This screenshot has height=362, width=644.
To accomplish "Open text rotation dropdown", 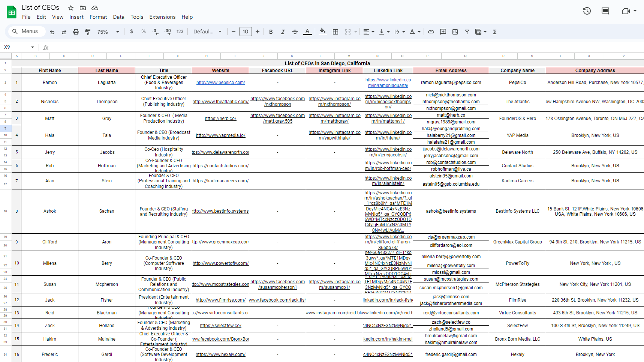I will coord(415,32).
